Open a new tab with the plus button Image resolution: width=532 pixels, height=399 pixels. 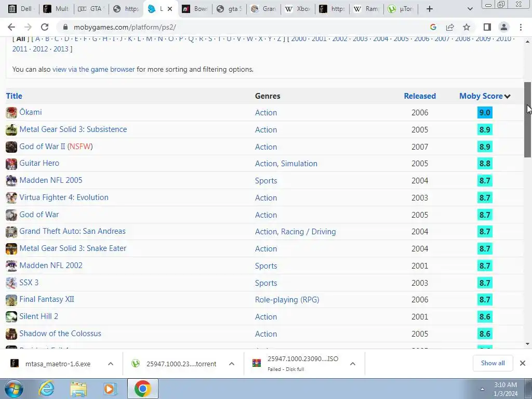[430, 9]
